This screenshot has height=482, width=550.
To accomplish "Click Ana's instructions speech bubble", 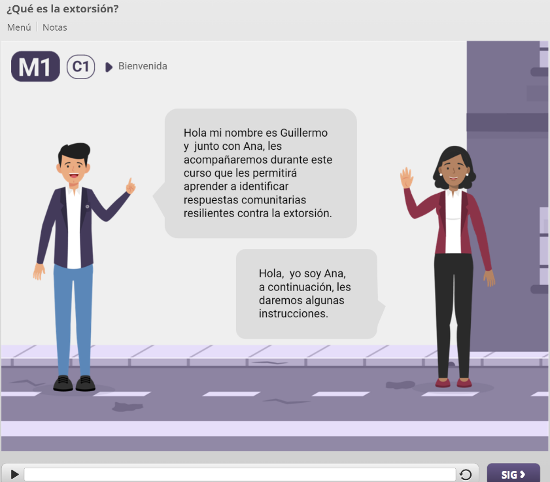I will (307, 294).
